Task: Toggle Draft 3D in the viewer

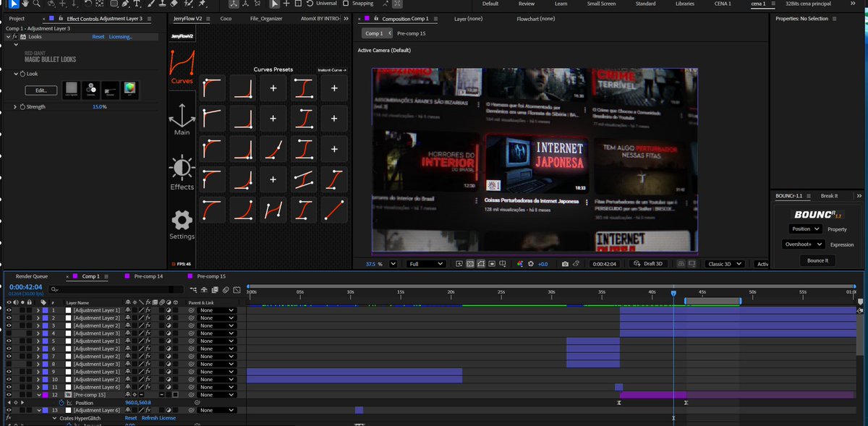Action: point(647,264)
